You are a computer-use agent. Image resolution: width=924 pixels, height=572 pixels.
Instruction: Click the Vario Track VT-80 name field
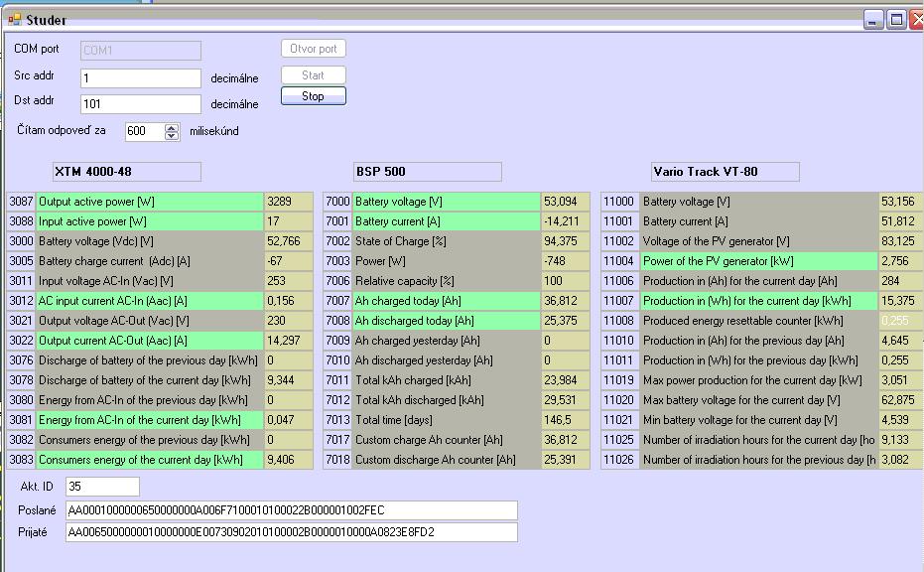point(724,172)
